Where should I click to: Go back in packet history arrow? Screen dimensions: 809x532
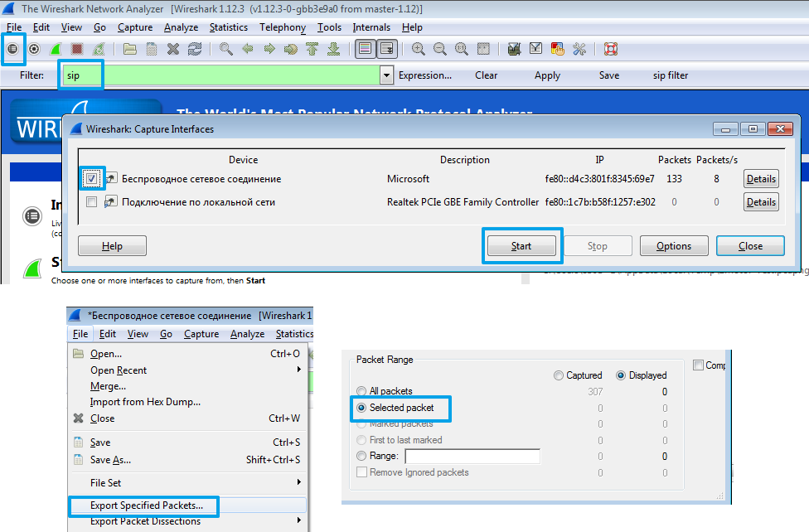248,49
